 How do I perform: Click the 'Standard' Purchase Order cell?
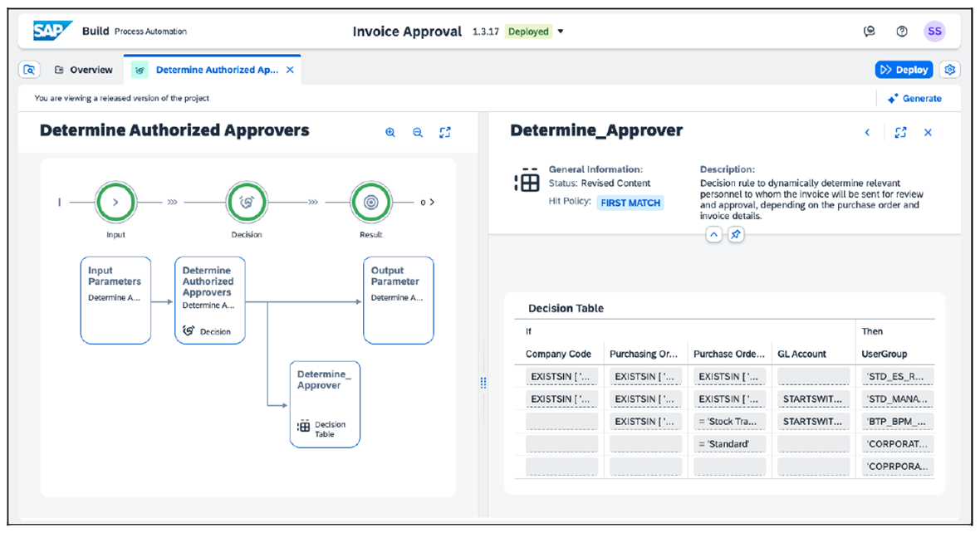coord(729,444)
